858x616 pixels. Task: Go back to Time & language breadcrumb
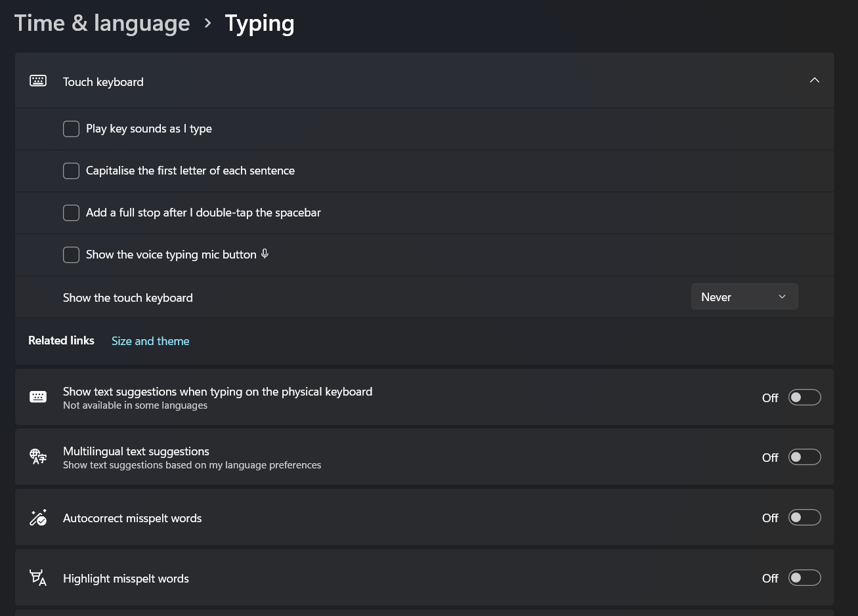[102, 23]
